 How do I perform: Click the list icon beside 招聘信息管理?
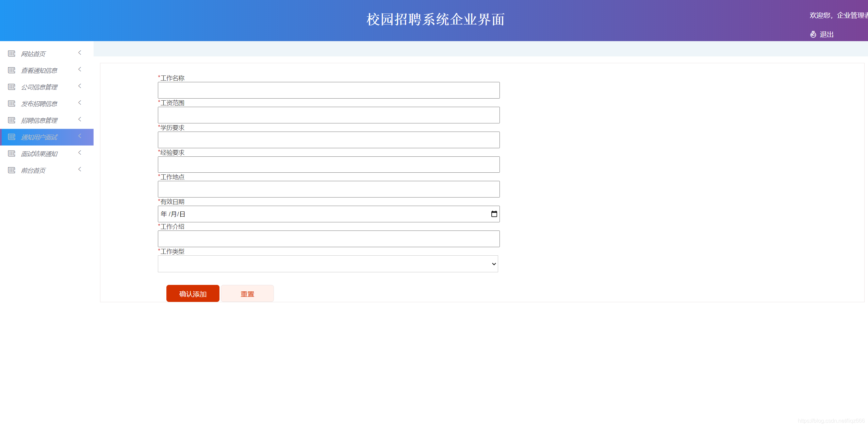tap(12, 120)
